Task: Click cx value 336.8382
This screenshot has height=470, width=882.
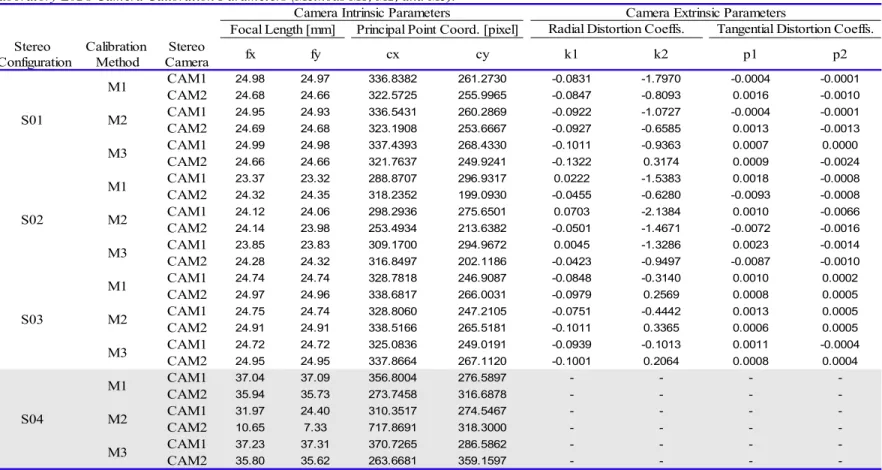Action: [x=393, y=79]
